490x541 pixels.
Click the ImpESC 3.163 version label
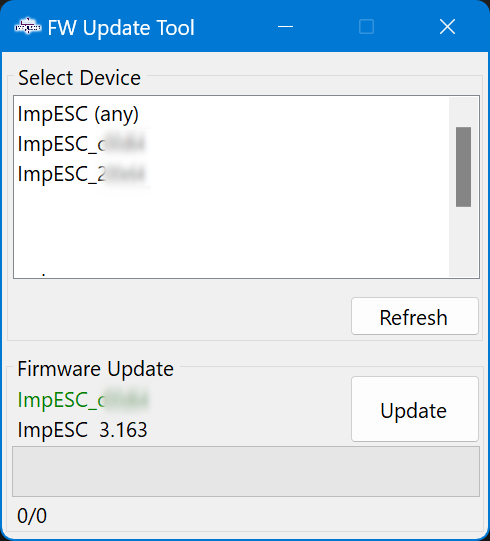pyautogui.click(x=82, y=430)
